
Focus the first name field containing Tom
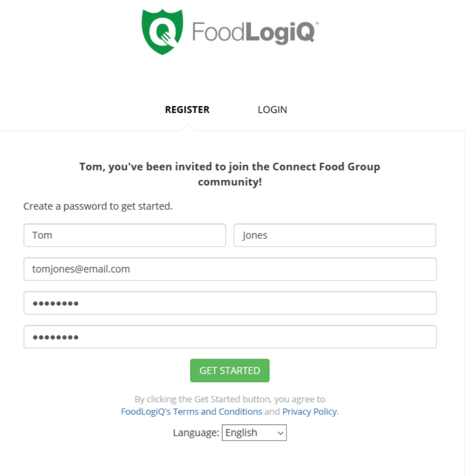point(125,235)
